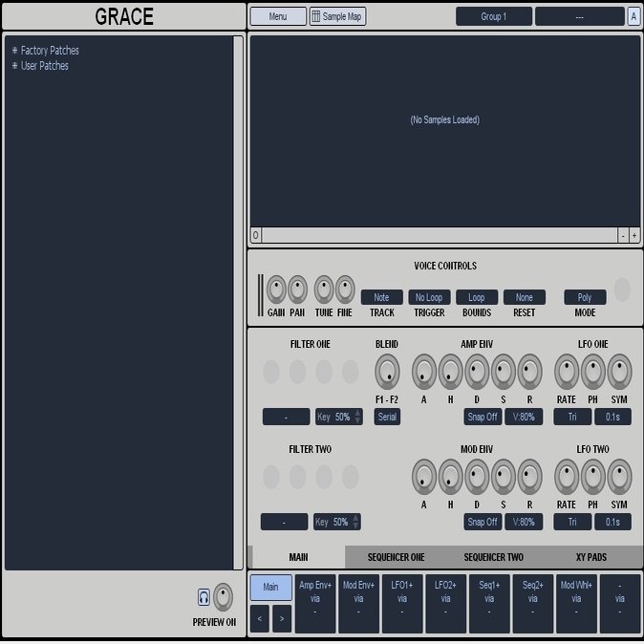This screenshot has height=644, width=644.
Task: Click the Amp Env hold H knob
Action: (451, 372)
